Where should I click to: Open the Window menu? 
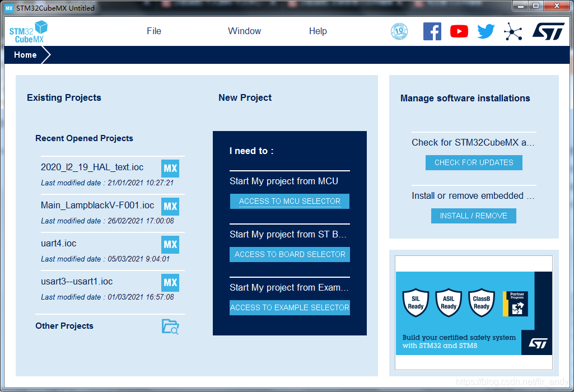[x=245, y=31]
